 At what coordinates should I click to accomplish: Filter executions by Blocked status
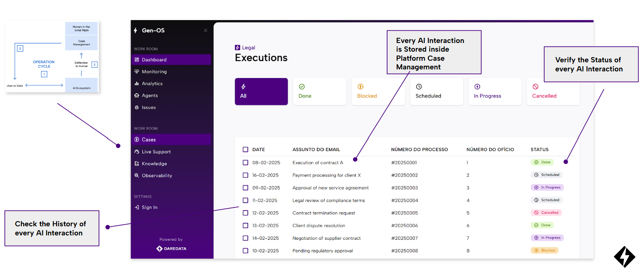tap(378, 91)
